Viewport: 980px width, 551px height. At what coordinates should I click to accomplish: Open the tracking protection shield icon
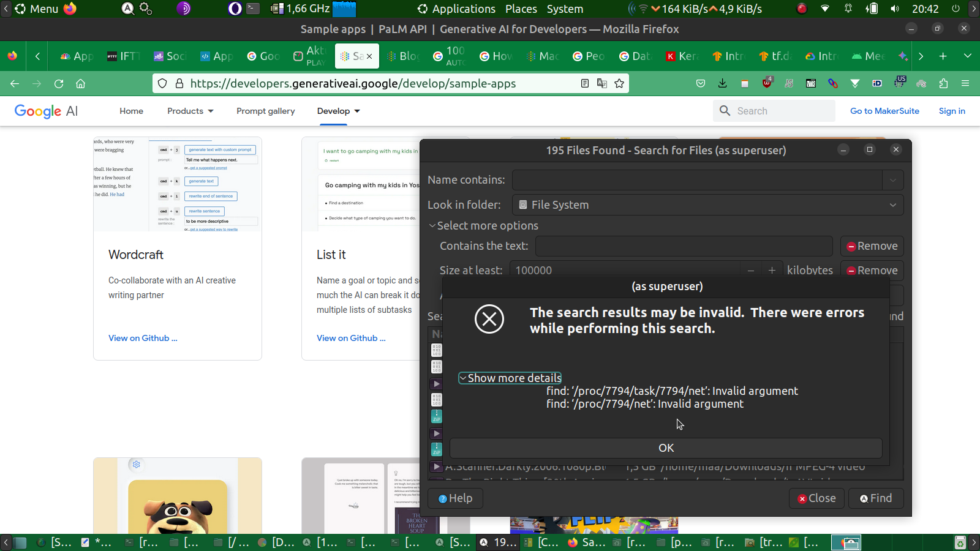pyautogui.click(x=162, y=83)
